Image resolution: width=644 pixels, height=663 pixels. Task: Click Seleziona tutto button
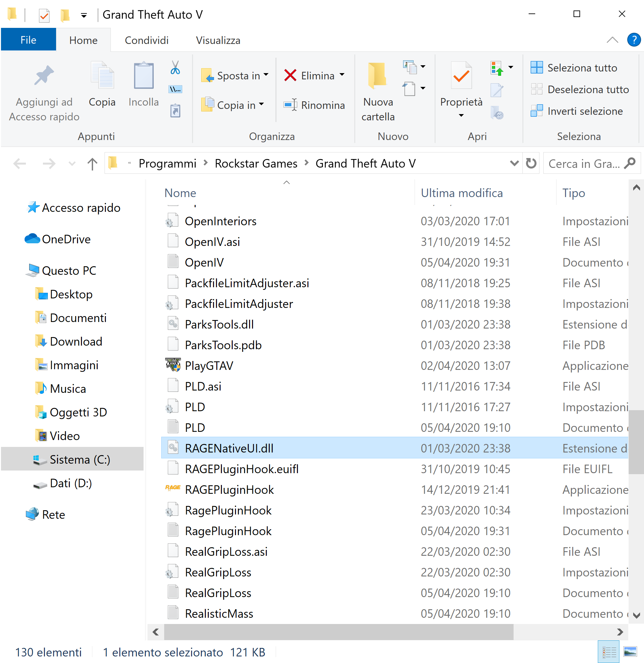click(x=582, y=68)
